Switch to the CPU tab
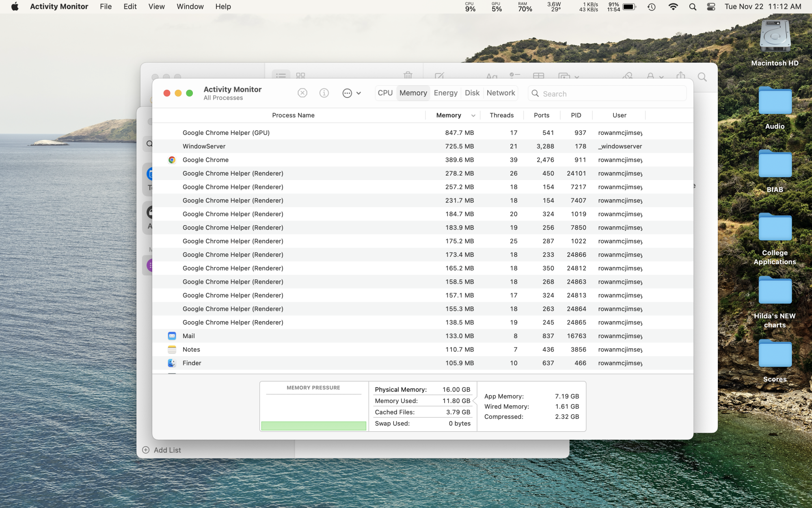Viewport: 812px width, 508px height. click(385, 93)
